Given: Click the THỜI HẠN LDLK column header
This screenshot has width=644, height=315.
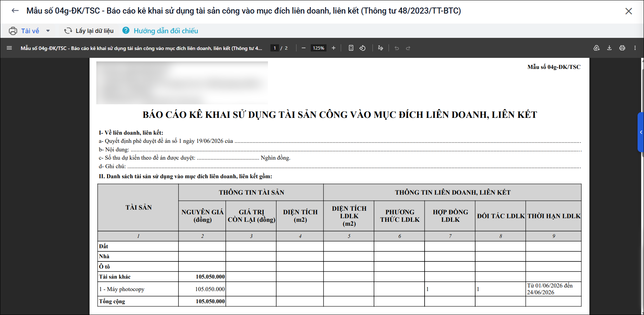Looking at the screenshot, I should [554, 216].
